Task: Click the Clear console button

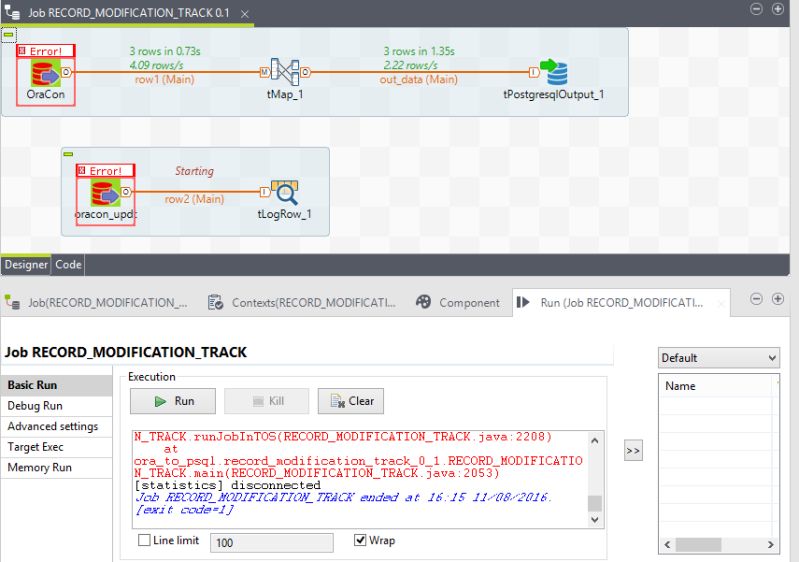Action: click(x=351, y=401)
